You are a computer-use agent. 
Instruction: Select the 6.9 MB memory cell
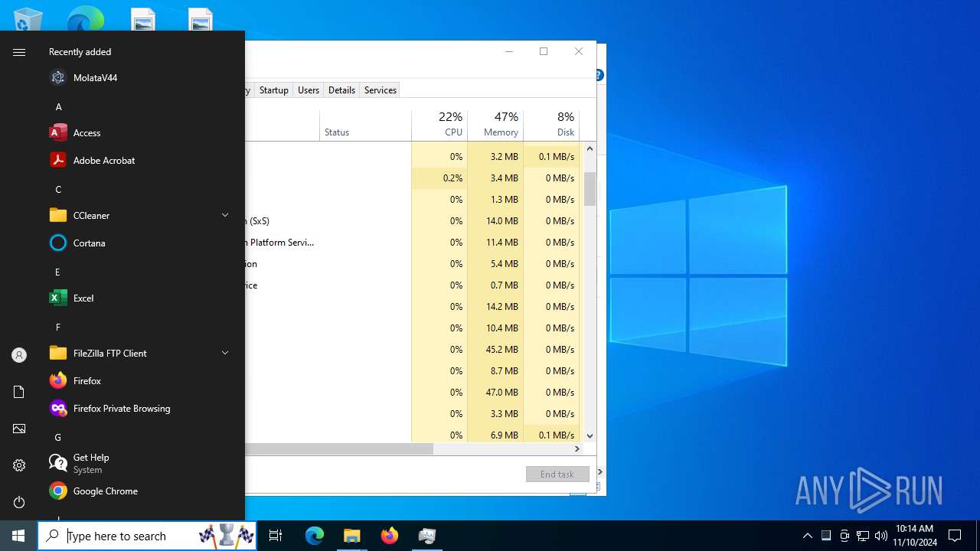(x=495, y=435)
